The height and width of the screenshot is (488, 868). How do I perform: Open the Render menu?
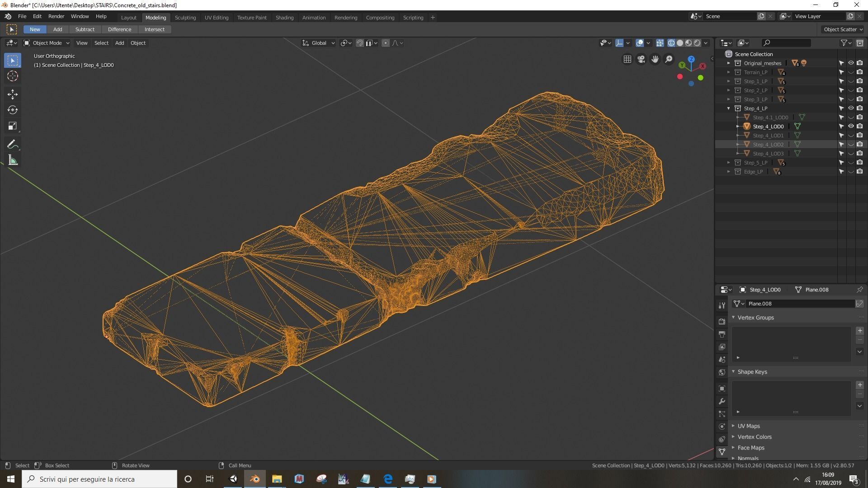coord(56,16)
